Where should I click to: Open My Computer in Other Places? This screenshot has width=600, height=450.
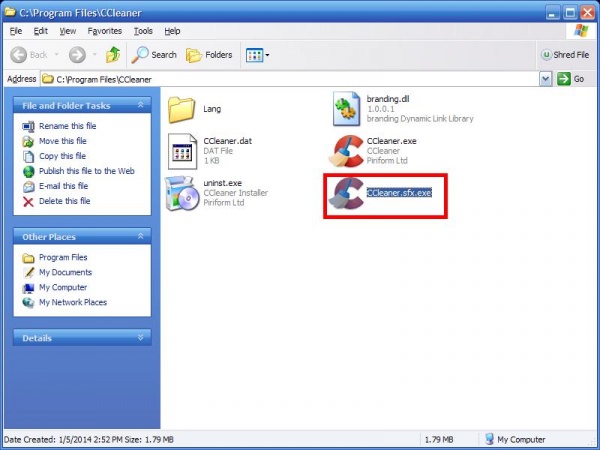[x=63, y=287]
